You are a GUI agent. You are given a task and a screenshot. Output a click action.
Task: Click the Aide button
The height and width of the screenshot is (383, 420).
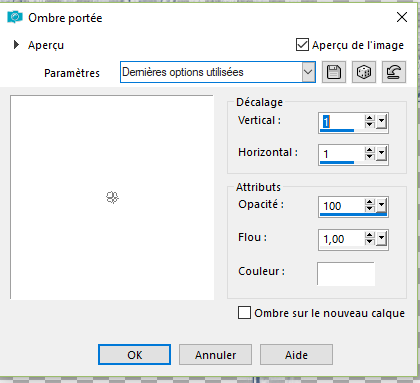pos(296,355)
